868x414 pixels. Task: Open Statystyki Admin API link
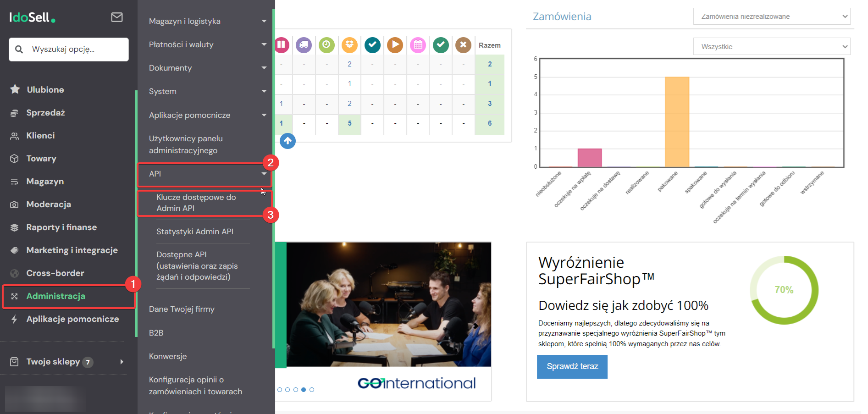(x=195, y=232)
